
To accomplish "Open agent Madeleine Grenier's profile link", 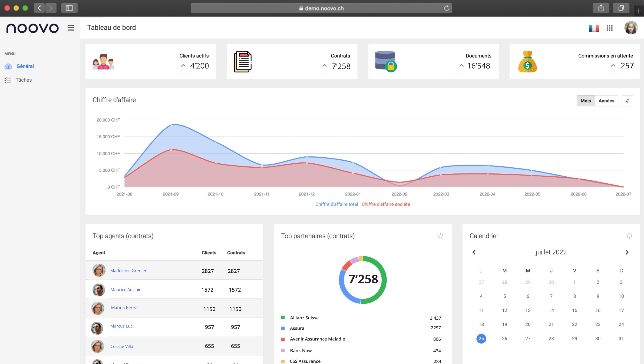I will (x=128, y=271).
